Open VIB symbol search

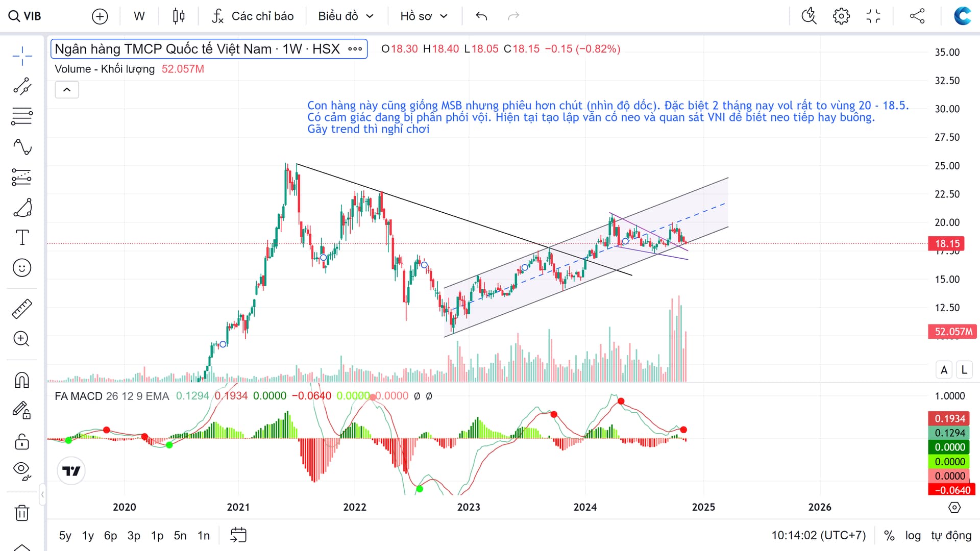click(x=26, y=16)
